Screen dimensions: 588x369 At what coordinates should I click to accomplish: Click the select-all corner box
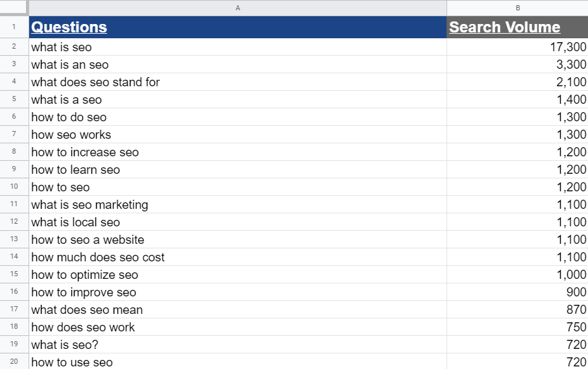click(x=14, y=8)
